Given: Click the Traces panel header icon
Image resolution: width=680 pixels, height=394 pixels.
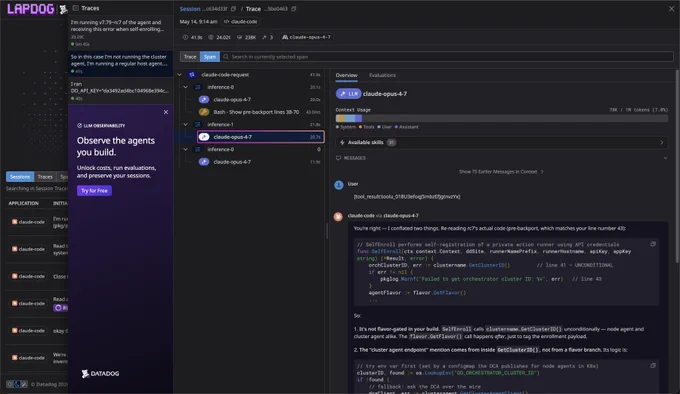Looking at the screenshot, I should [x=76, y=8].
